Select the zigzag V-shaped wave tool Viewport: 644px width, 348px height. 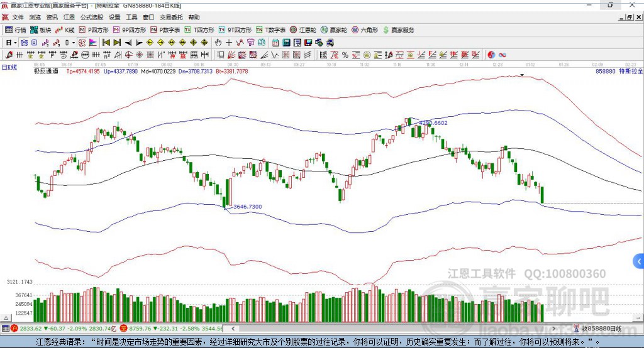(275, 55)
